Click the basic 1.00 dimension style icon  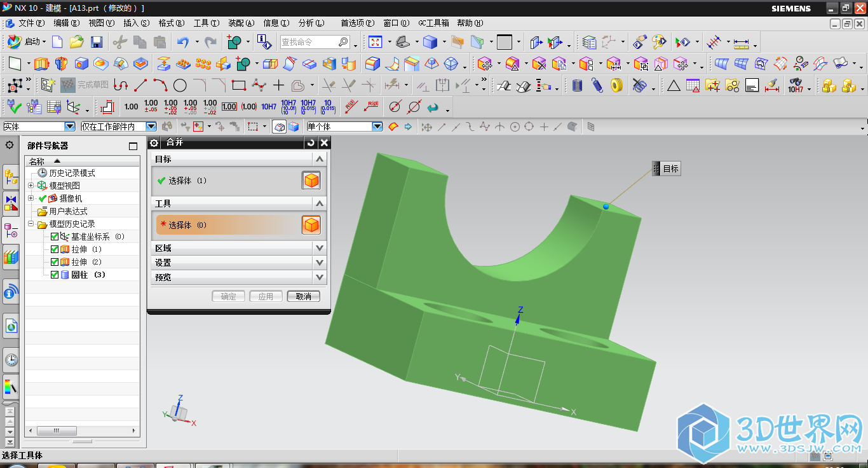click(x=132, y=107)
